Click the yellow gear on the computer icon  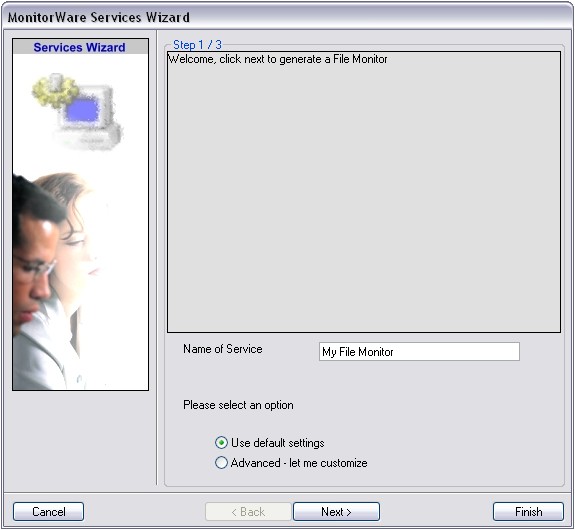(x=55, y=91)
